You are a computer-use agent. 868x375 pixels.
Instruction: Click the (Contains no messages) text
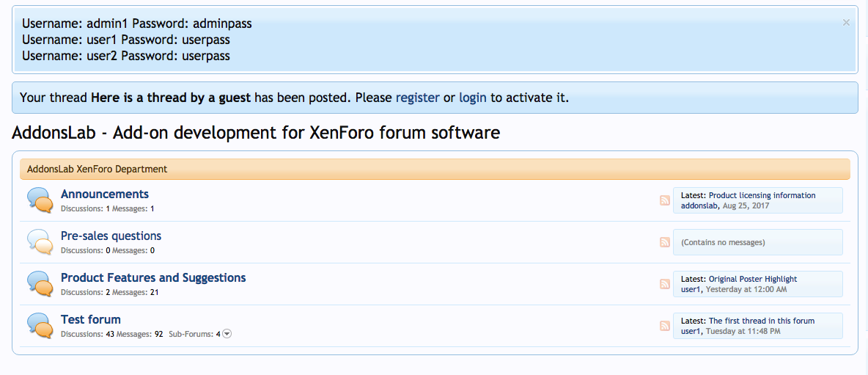tap(723, 242)
